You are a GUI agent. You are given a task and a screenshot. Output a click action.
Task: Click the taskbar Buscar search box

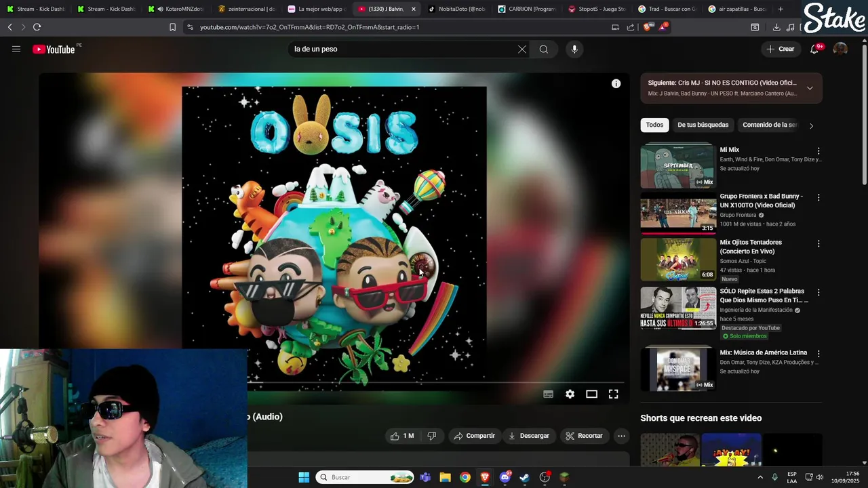coord(365,477)
